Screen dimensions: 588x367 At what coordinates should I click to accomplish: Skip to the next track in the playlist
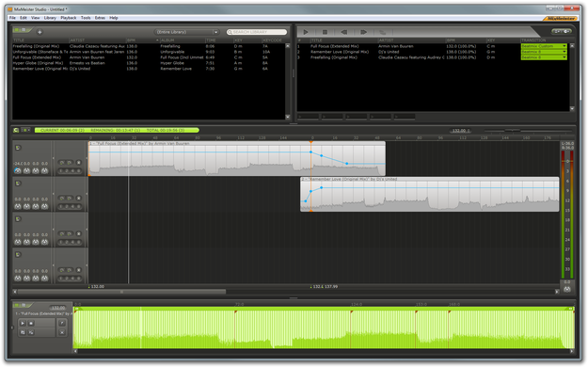(x=363, y=32)
